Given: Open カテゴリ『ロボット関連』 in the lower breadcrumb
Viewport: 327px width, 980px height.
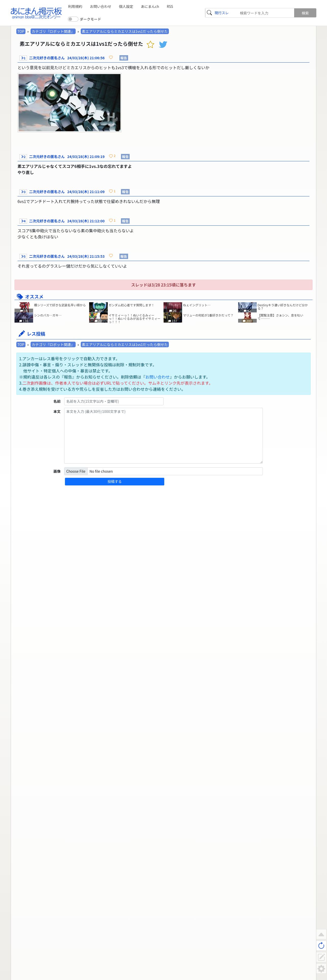Looking at the screenshot, I should click(x=53, y=345).
